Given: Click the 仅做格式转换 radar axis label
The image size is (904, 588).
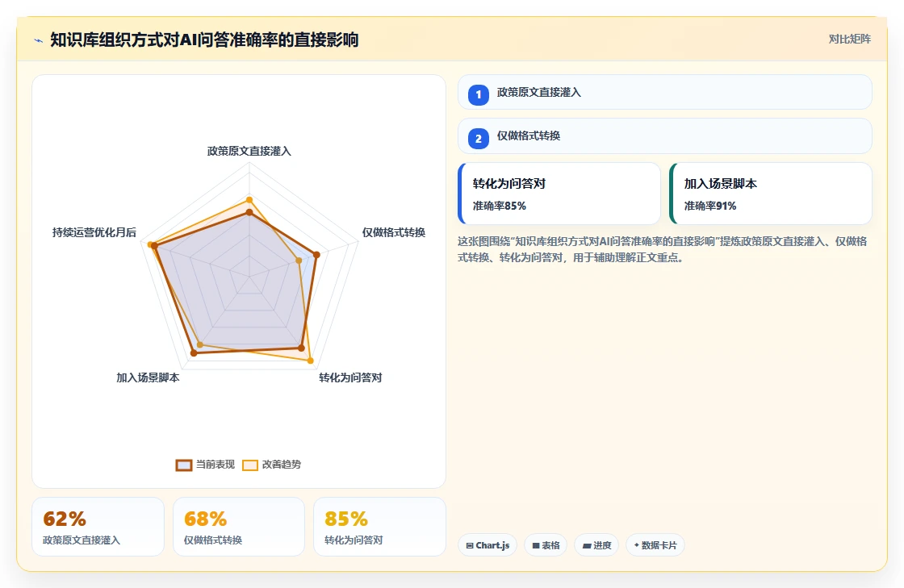Looking at the screenshot, I should [394, 232].
